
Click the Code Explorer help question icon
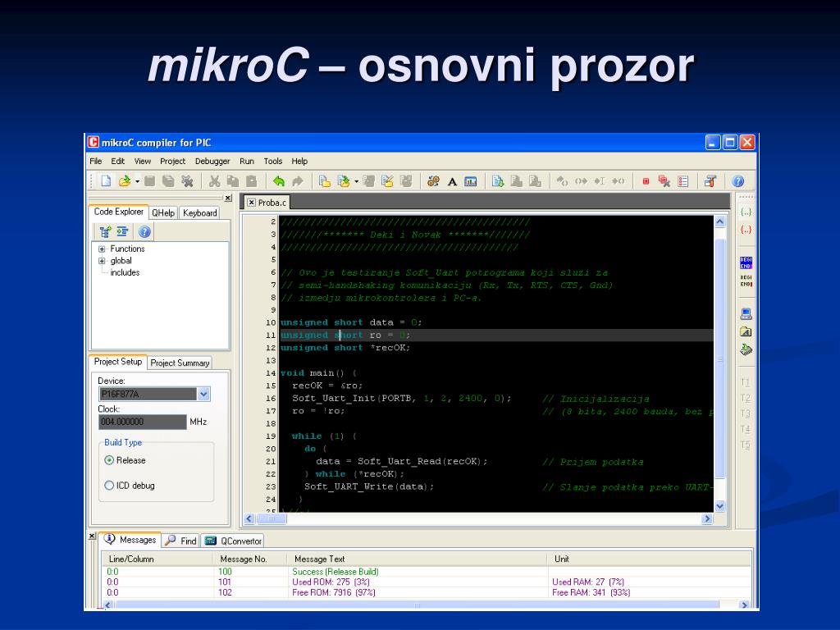pos(144,231)
